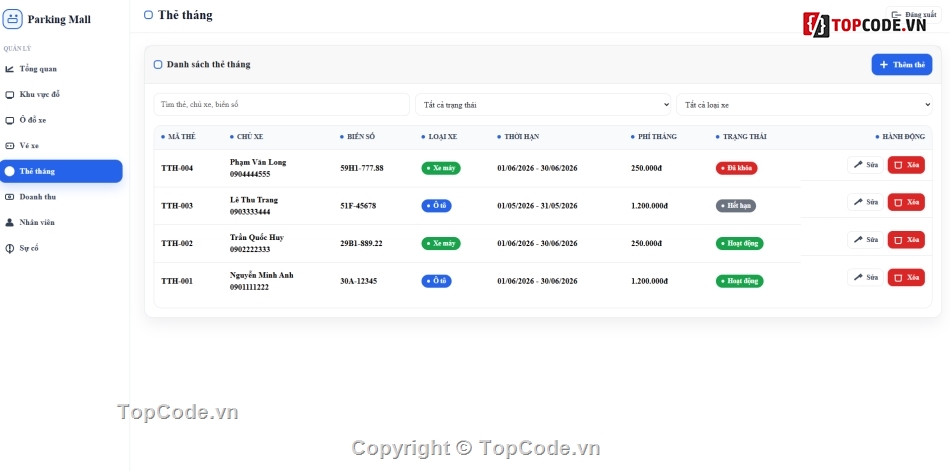Click the Ô đỗ xe icon

pyautogui.click(x=9, y=120)
